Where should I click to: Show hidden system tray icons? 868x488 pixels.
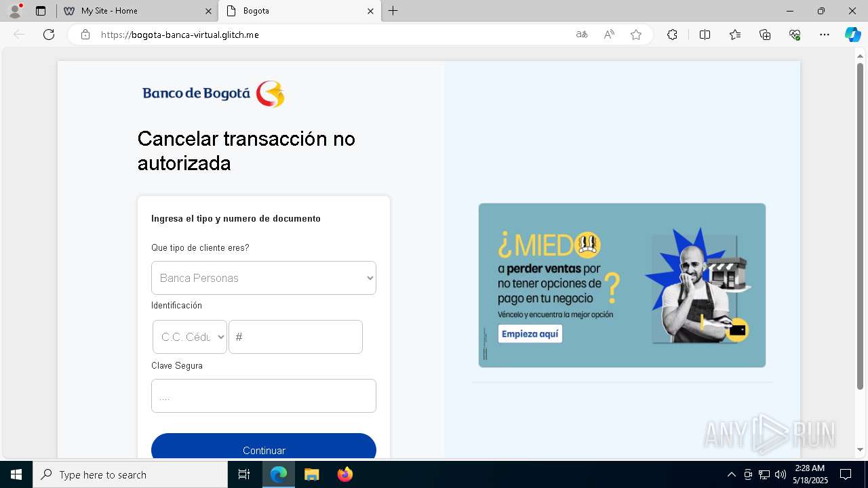[731, 474]
